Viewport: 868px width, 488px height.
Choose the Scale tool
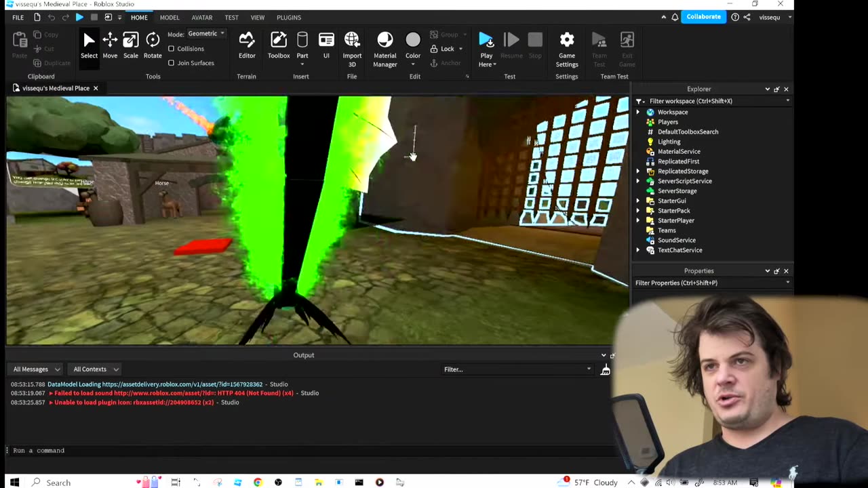pos(131,45)
